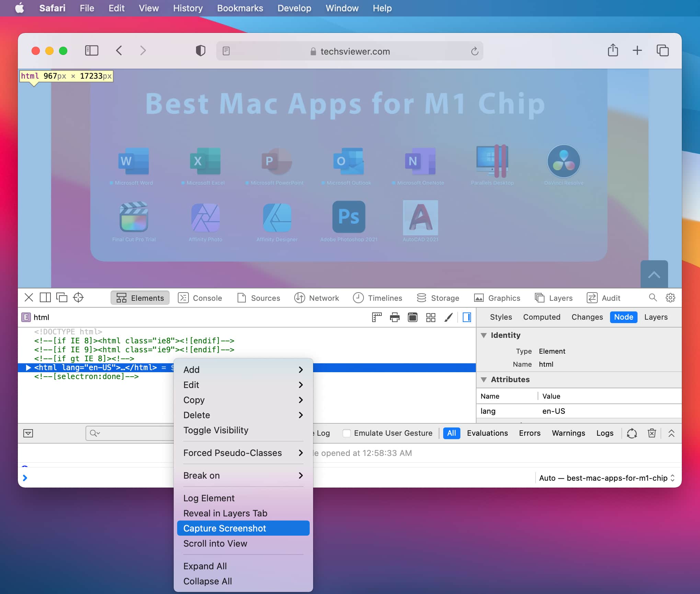Image resolution: width=700 pixels, height=594 pixels.
Task: Toggle the paint flashing brush icon
Action: coord(448,317)
